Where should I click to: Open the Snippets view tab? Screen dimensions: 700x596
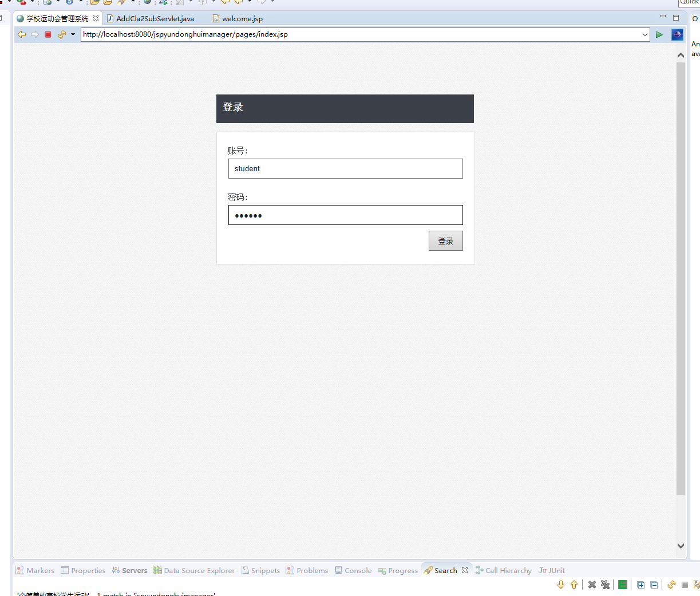pos(261,570)
